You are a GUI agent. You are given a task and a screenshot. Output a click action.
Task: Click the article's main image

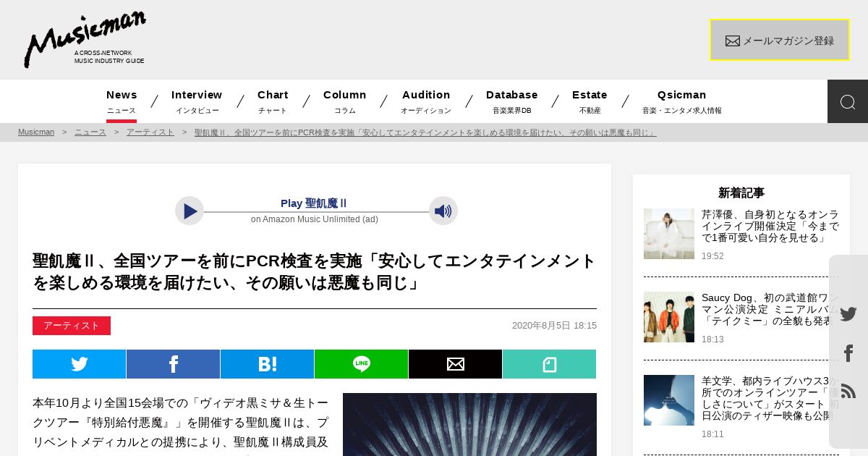470,425
